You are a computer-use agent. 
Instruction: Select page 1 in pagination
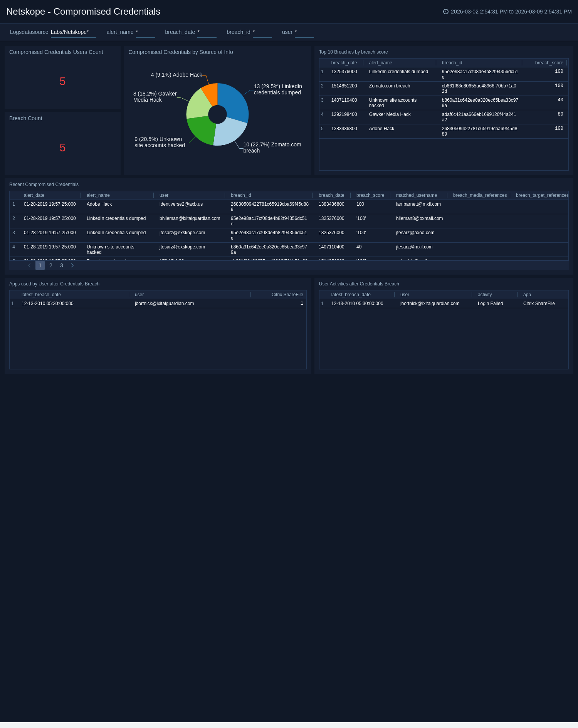point(40,265)
